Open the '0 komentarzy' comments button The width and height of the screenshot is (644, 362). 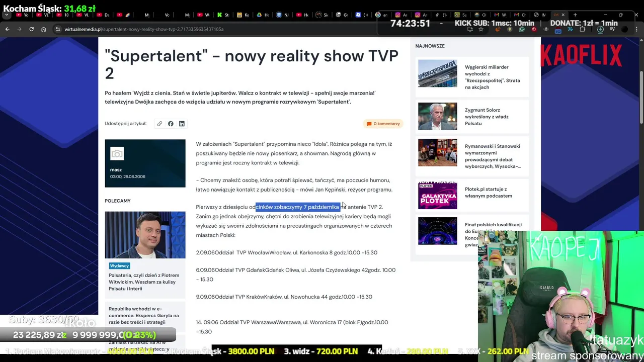[383, 124]
